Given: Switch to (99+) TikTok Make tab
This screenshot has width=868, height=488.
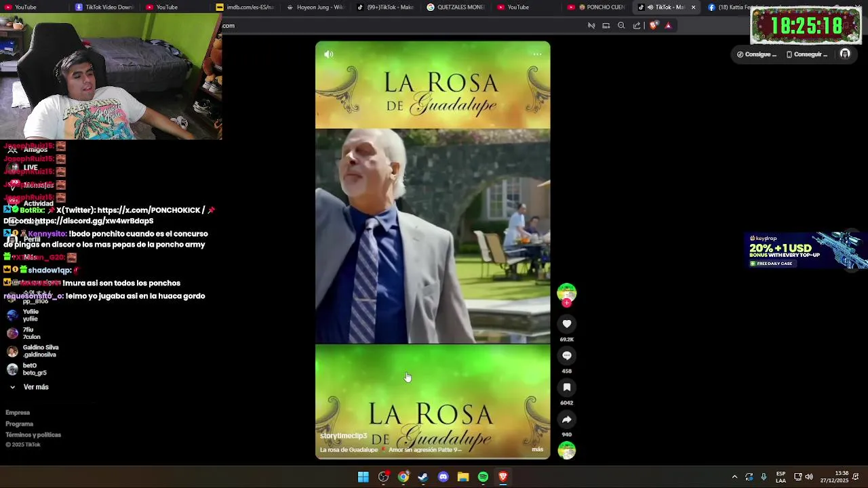Looking at the screenshot, I should pos(386,7).
